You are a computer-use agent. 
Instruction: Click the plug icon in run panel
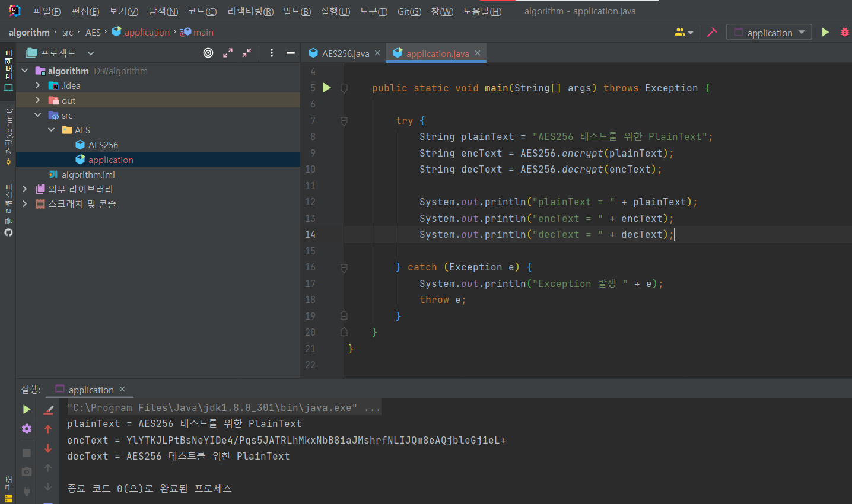tap(27, 491)
